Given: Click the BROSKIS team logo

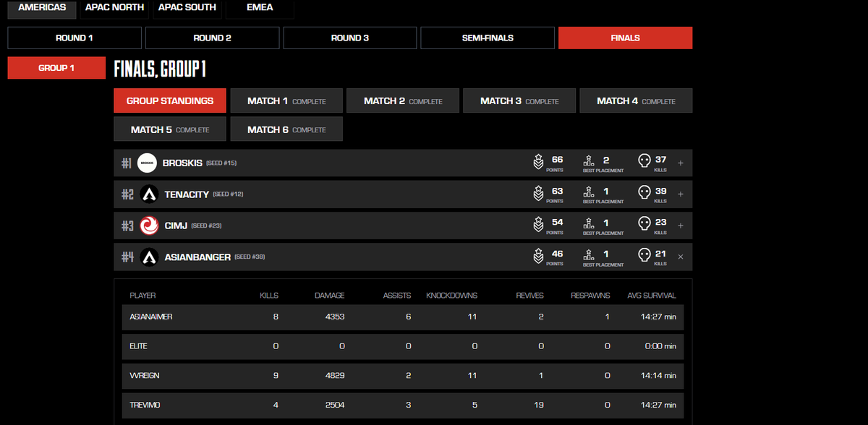Looking at the screenshot, I should click(147, 163).
